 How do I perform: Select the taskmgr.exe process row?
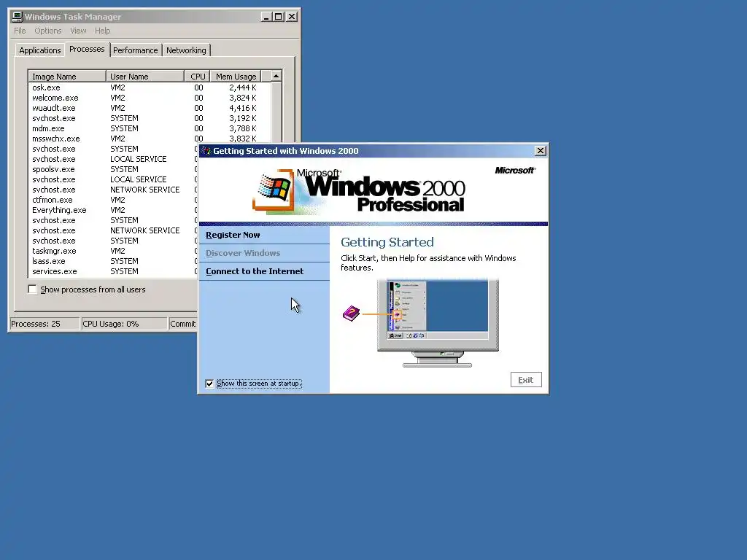pos(113,251)
